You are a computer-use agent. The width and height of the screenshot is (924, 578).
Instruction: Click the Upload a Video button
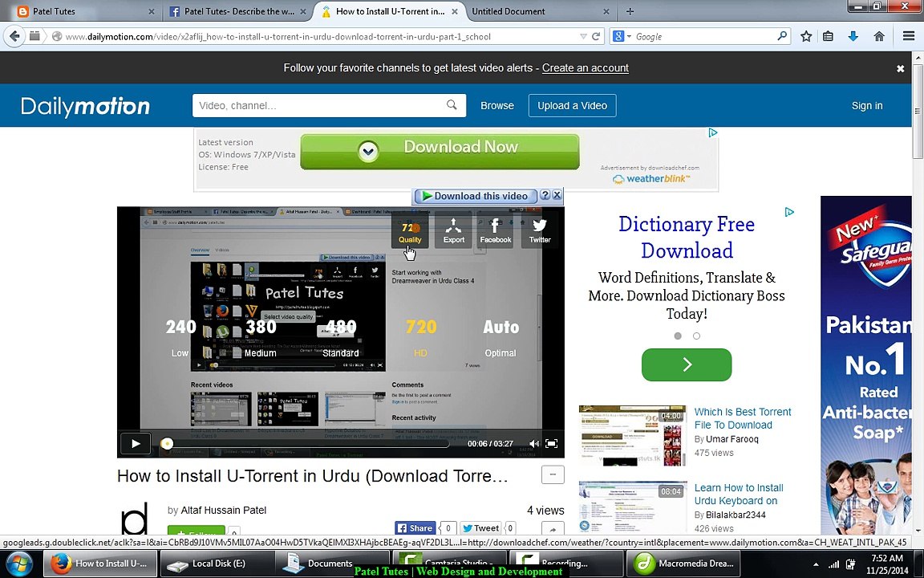572,106
